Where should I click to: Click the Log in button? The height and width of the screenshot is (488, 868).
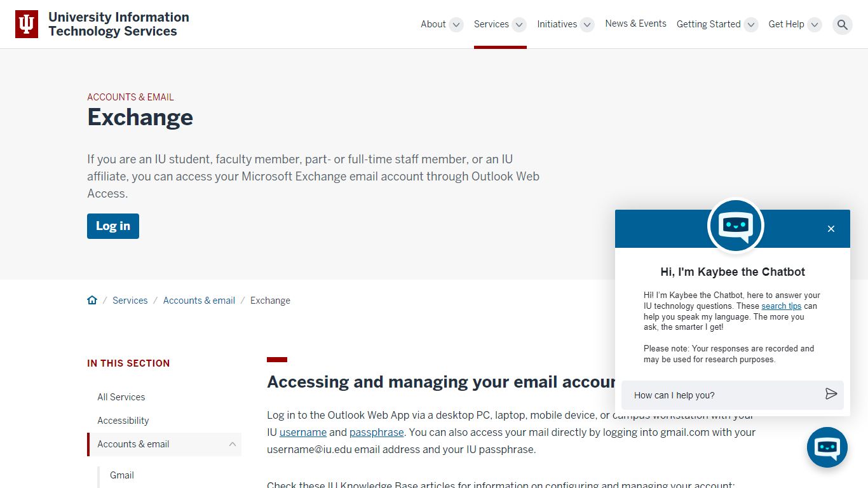pyautogui.click(x=113, y=226)
